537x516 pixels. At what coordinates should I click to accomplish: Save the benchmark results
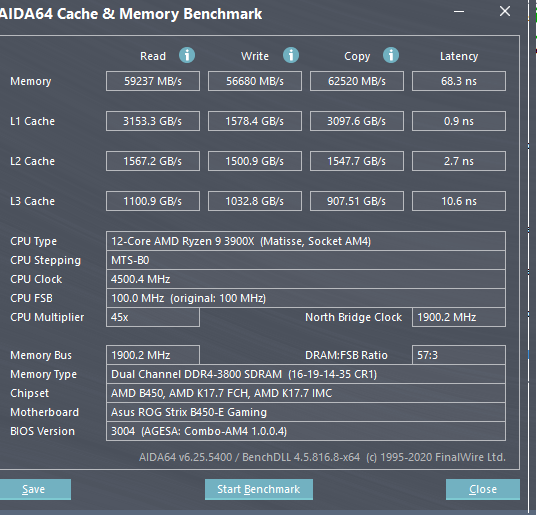[34, 489]
